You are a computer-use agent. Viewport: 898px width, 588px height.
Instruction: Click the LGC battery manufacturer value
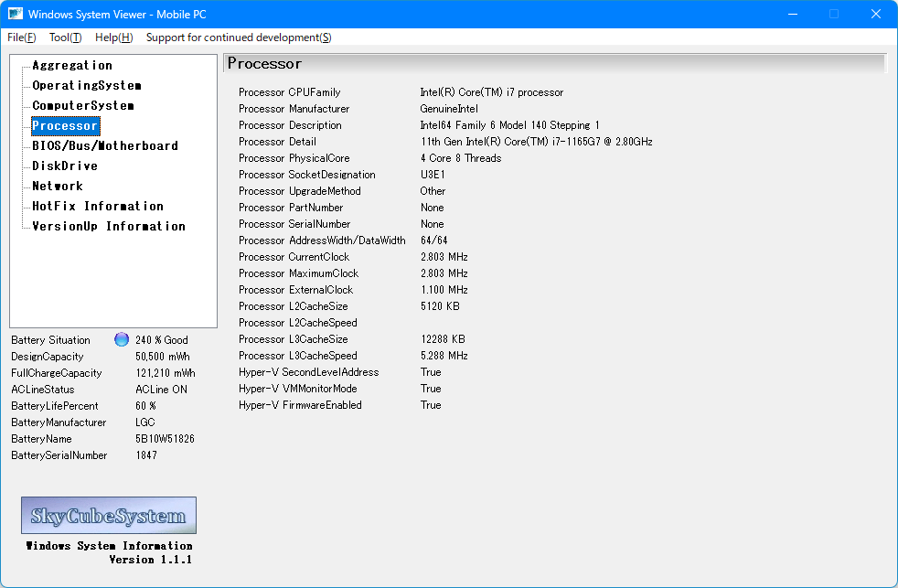point(144,422)
